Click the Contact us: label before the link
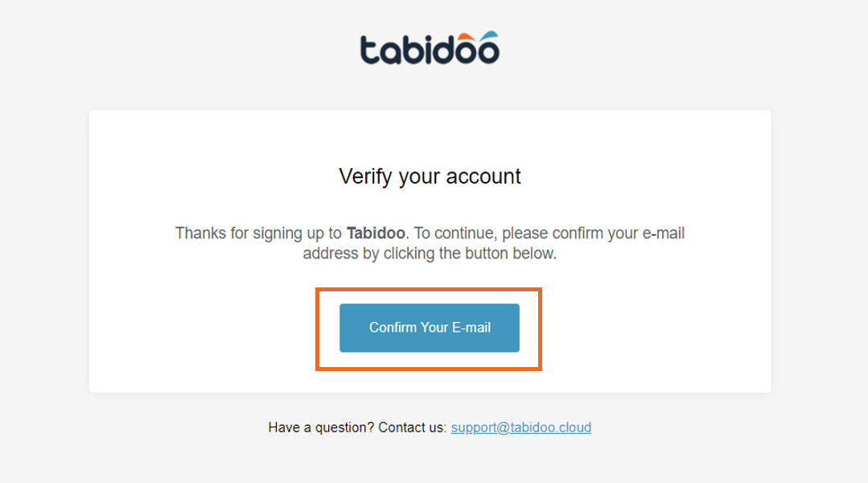This screenshot has height=483, width=868. pyautogui.click(x=413, y=427)
